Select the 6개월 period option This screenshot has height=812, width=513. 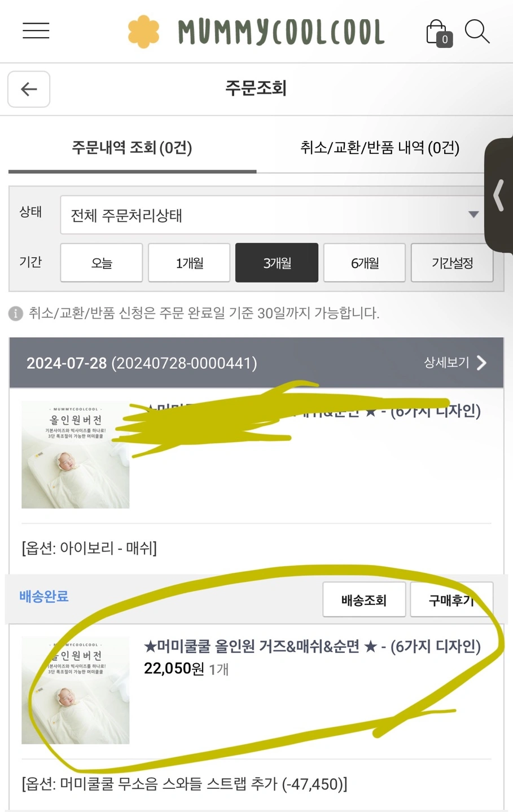[365, 263]
